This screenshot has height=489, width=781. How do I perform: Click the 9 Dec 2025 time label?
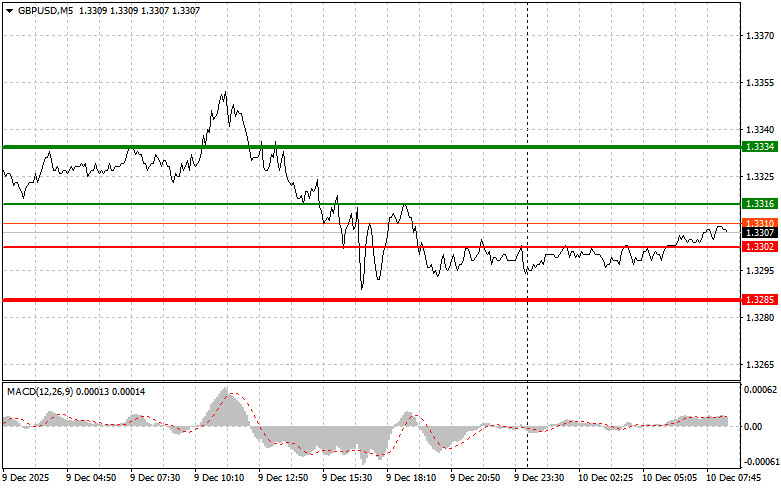tap(26, 478)
